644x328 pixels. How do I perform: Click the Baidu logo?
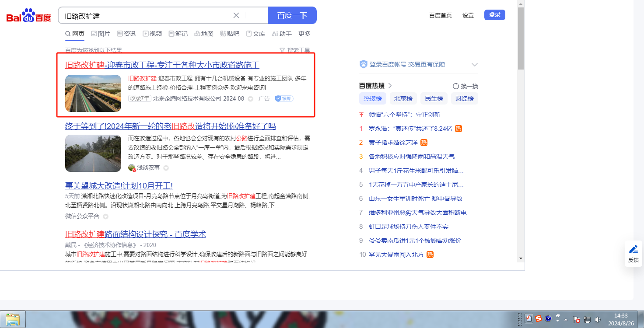[29, 16]
